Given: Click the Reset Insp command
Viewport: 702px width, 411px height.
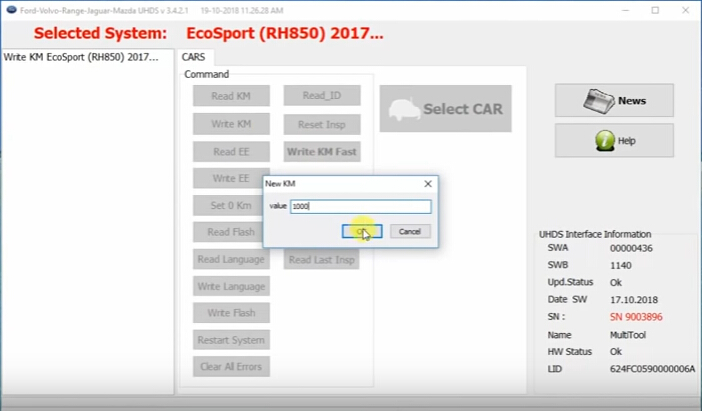Looking at the screenshot, I should (x=321, y=124).
